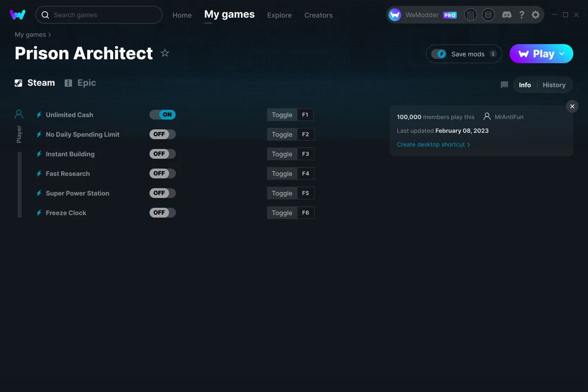
Task: Select the Player category icon
Action: tap(19, 114)
